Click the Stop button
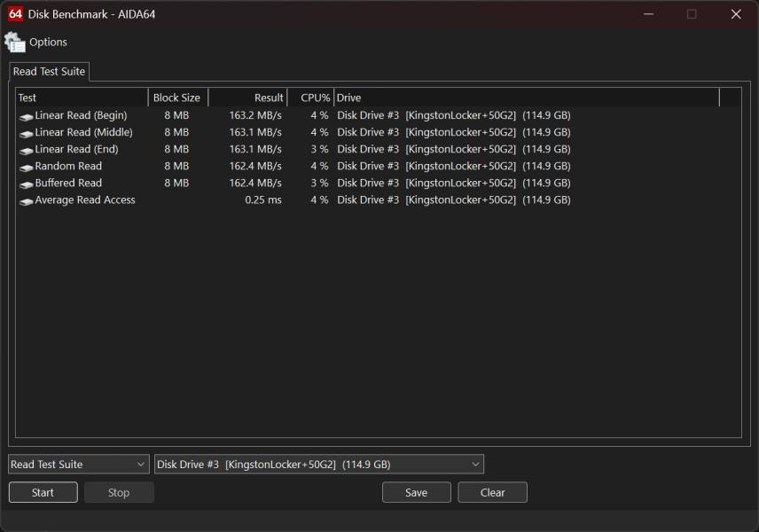Viewport: 759px width, 532px height. (x=119, y=492)
